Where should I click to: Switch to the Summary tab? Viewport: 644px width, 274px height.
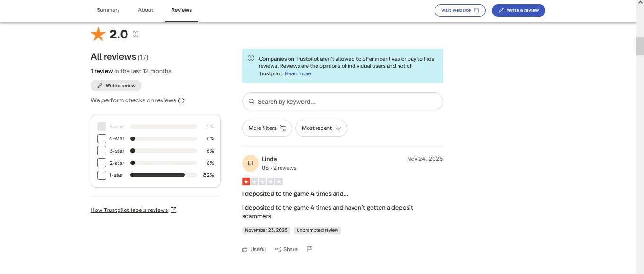[x=108, y=10]
